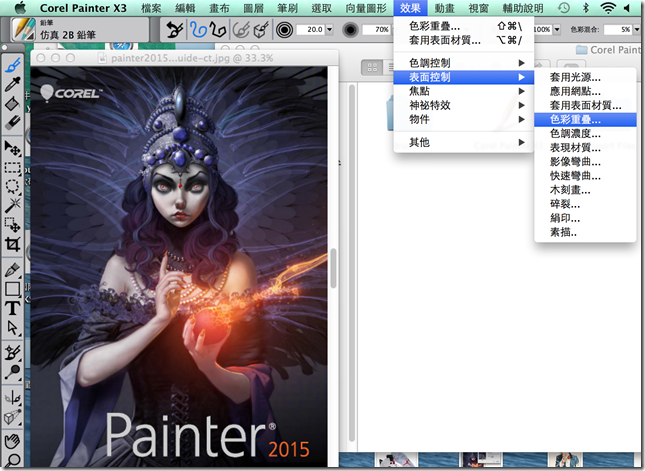Click the document window vertical scrollbar

(333, 267)
